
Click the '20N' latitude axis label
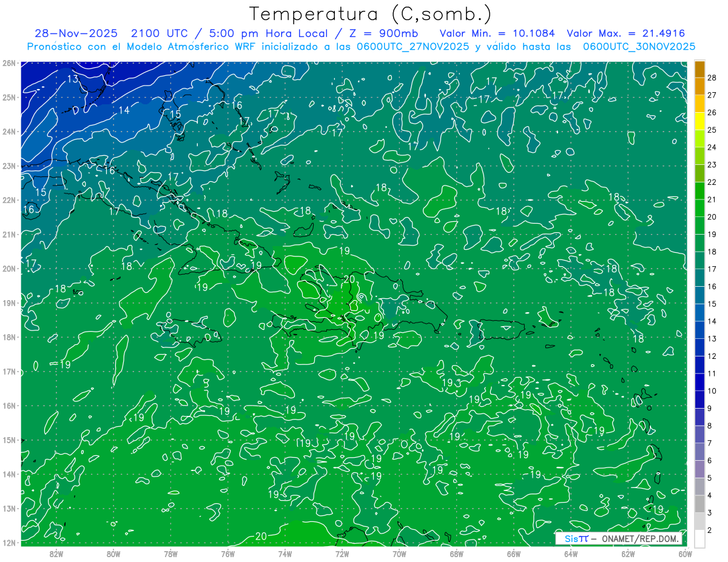[8, 269]
